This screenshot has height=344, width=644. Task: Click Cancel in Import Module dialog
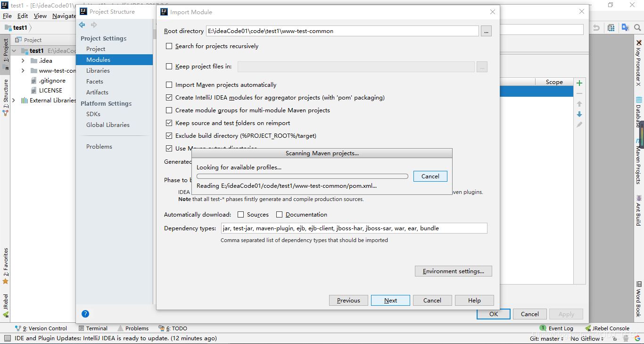432,301
